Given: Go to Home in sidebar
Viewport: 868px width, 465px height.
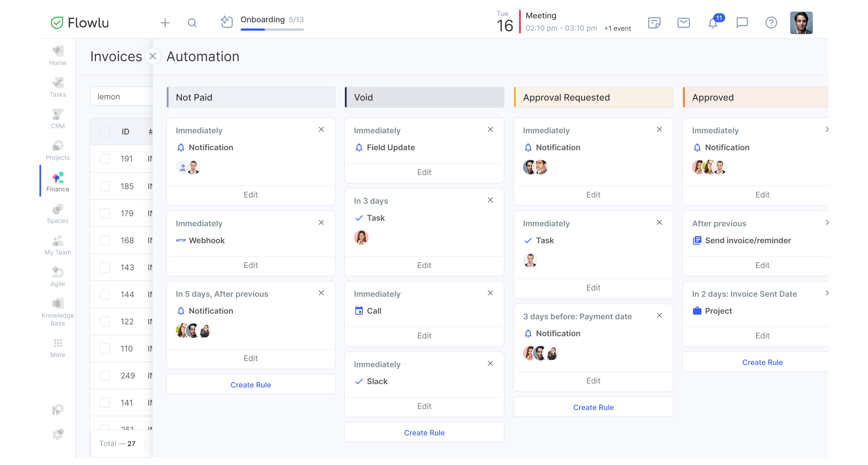Looking at the screenshot, I should [x=57, y=56].
